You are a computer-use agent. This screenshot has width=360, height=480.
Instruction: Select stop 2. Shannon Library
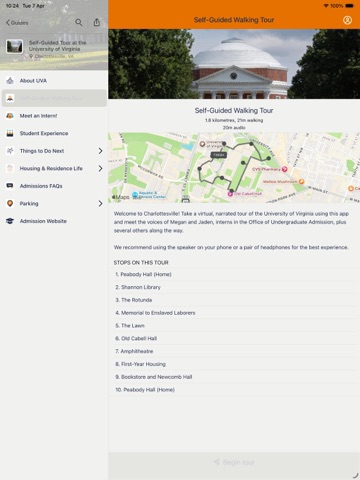point(234,287)
